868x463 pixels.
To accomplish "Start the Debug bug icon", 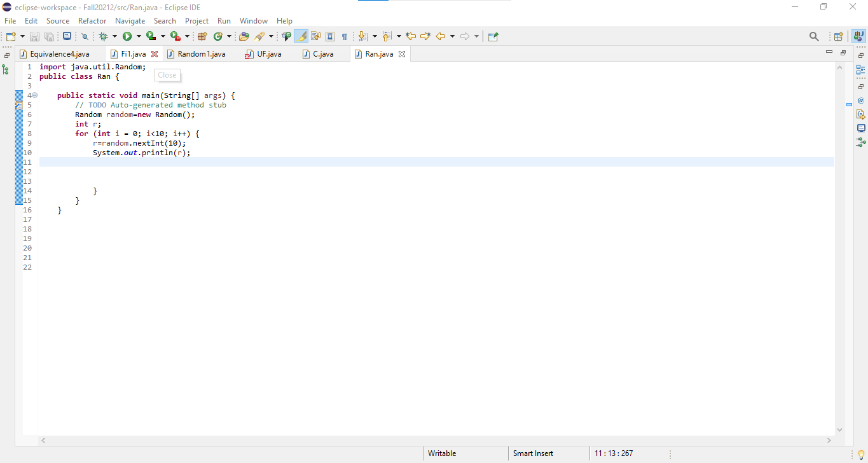I will 104,36.
